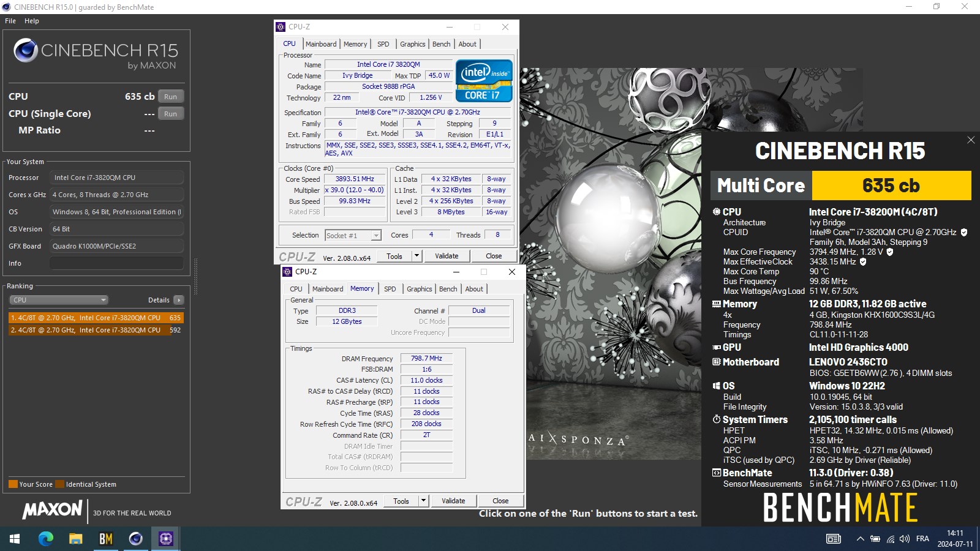Click the Identical System legend swatch
The height and width of the screenshot is (551, 980).
(59, 484)
